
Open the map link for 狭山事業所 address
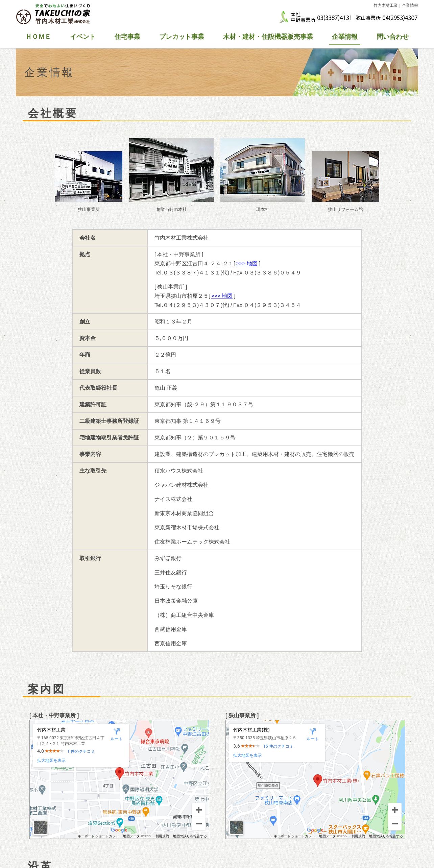coord(222,296)
